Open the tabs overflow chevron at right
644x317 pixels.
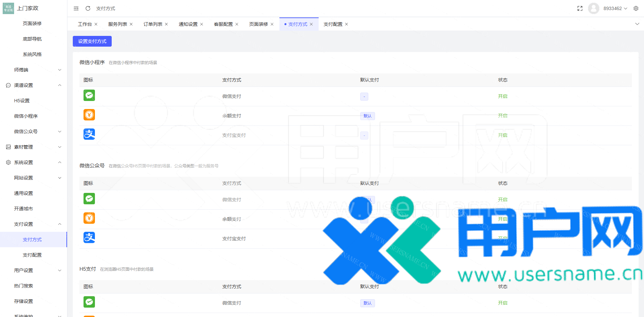pos(637,24)
